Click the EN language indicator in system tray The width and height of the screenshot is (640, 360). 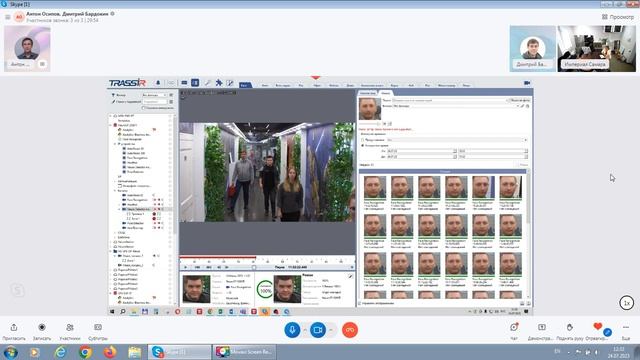click(558, 351)
